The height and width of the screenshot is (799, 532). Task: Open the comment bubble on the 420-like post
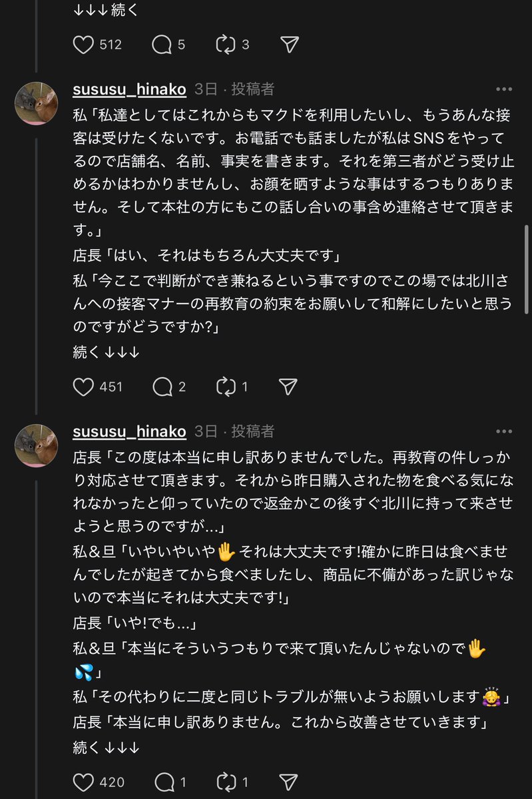tap(162, 782)
